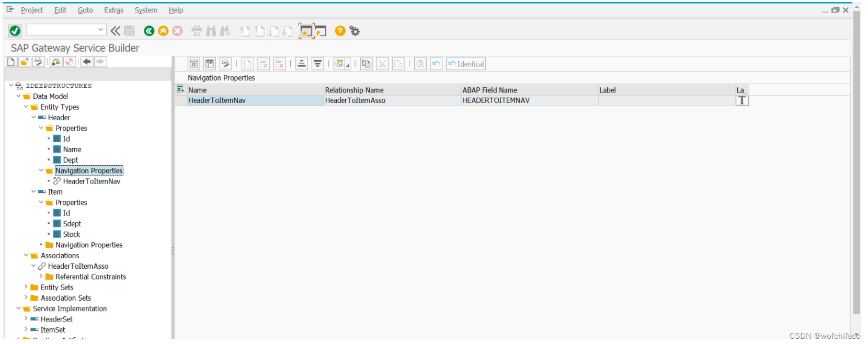Select the Dept property under Header

pyautogui.click(x=71, y=160)
